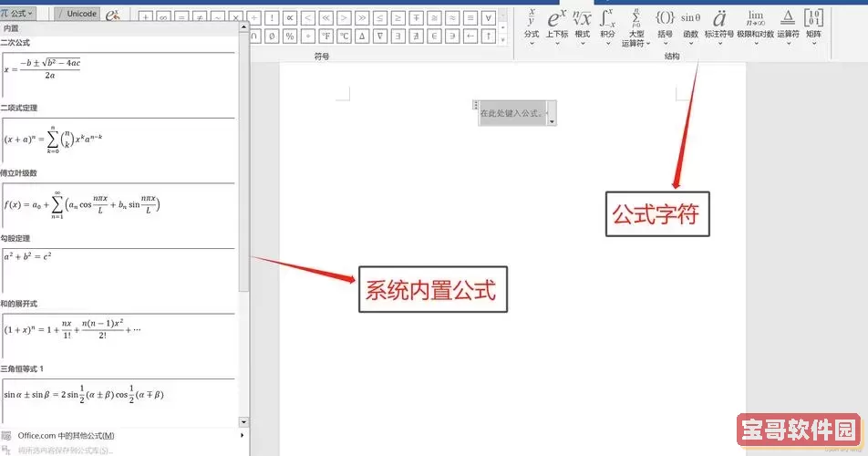Insert the infinity ∞ symbol
Viewport: 868px width, 456px height.
click(x=162, y=17)
